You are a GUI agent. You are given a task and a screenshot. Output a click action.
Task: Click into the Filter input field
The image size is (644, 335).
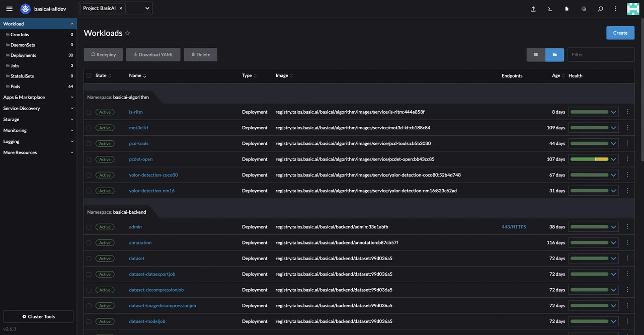(600, 55)
